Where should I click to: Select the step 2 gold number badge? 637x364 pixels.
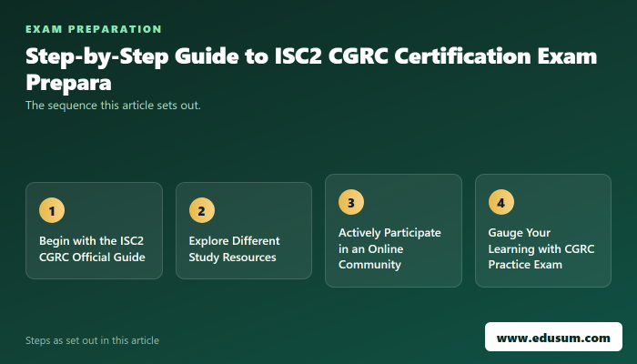click(x=202, y=210)
